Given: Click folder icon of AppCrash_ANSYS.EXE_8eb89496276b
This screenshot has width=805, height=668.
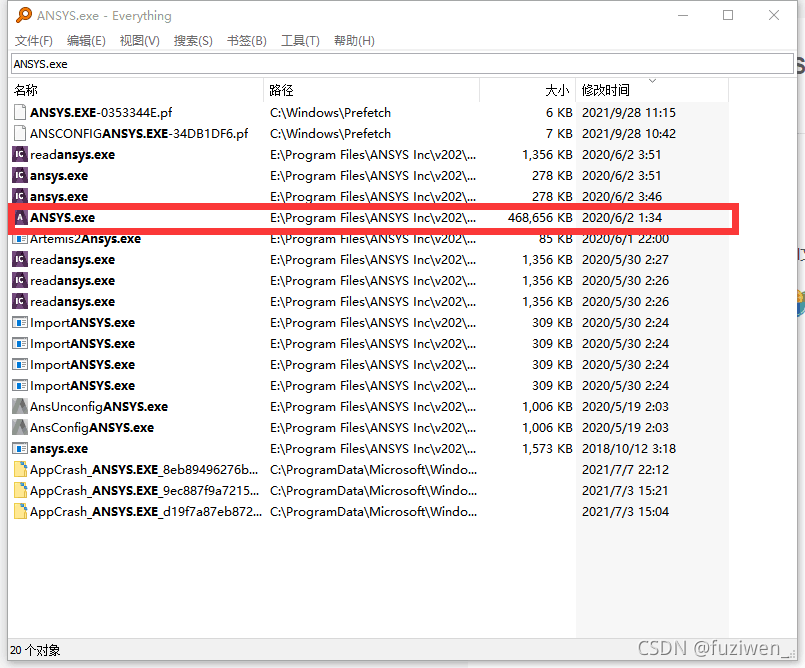Looking at the screenshot, I should tap(21, 469).
